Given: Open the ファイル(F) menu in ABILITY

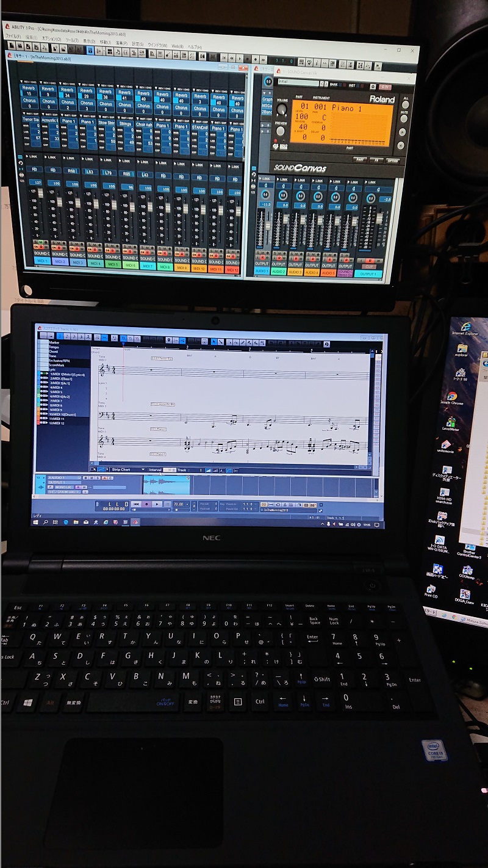Looking at the screenshot, I should click(13, 36).
